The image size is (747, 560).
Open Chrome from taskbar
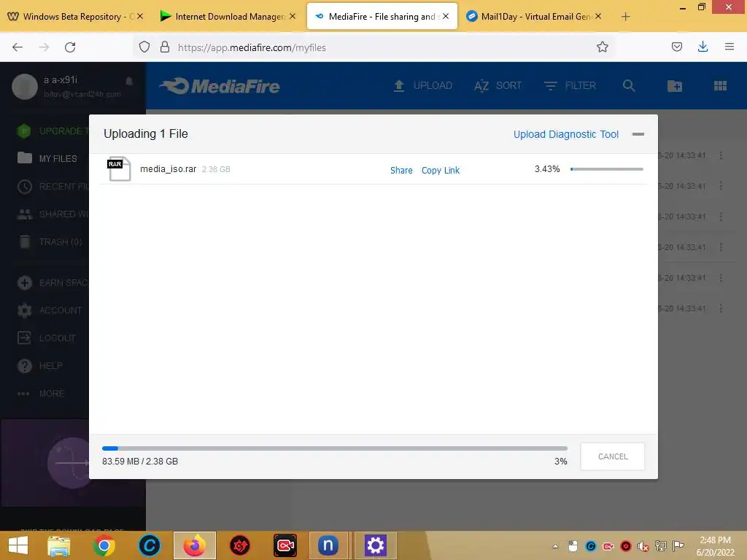104,545
